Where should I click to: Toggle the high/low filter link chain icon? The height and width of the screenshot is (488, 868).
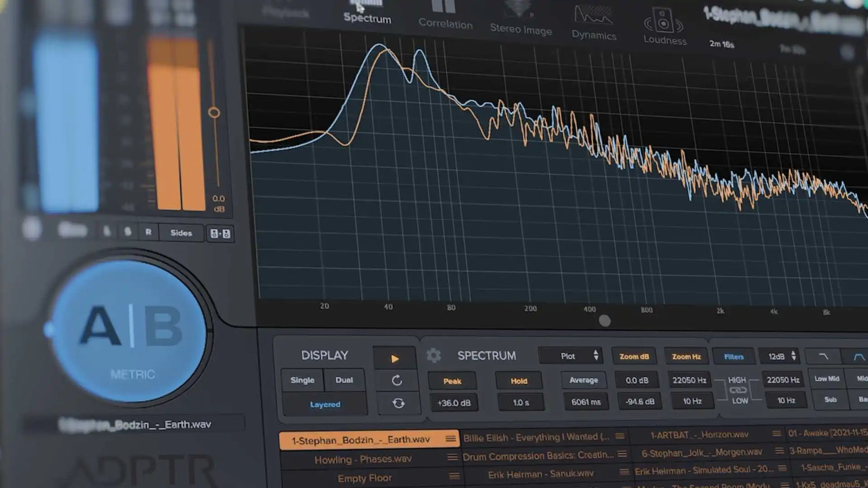[x=737, y=390]
